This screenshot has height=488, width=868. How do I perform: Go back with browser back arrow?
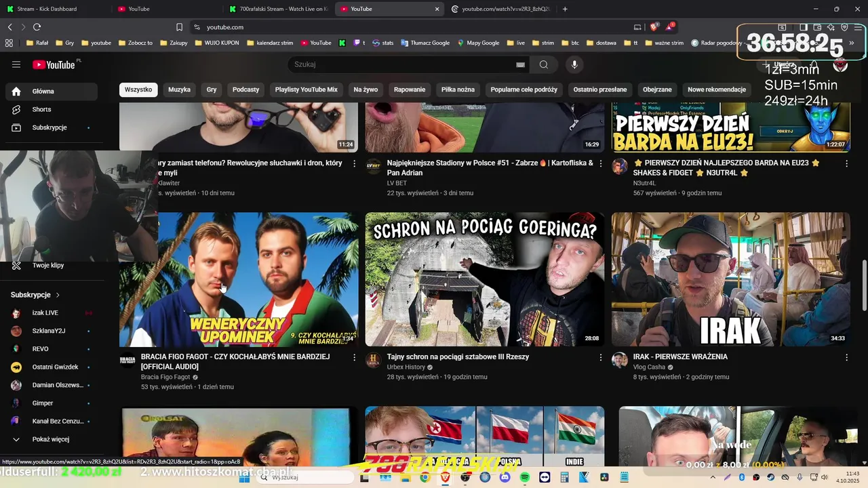(9, 27)
